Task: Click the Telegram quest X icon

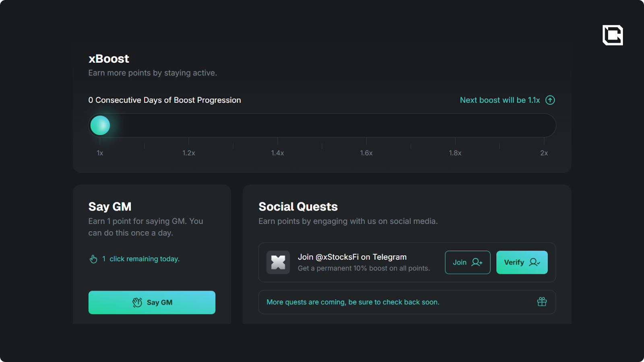Action: pyautogui.click(x=278, y=262)
